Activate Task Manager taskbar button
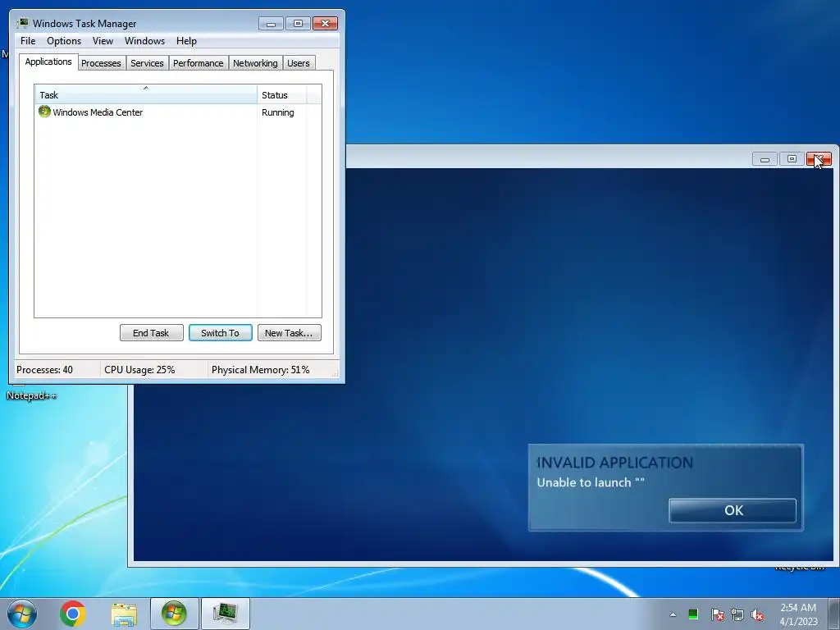Viewport: 840px width, 630px height. pos(225,614)
